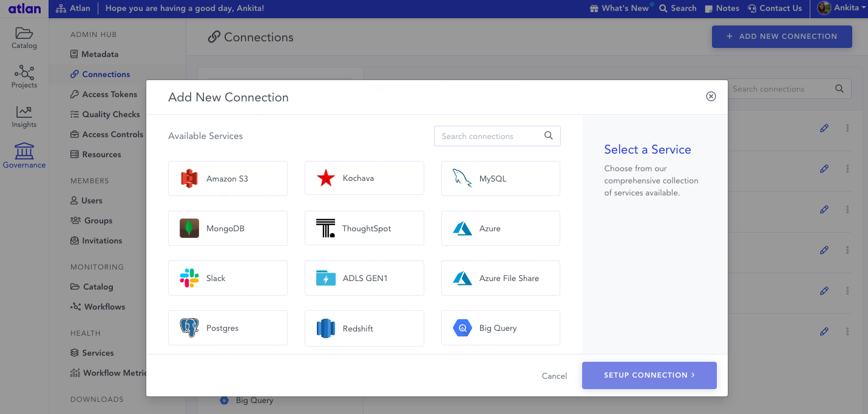Pick the MongoDB service
868x414 pixels.
click(x=228, y=228)
